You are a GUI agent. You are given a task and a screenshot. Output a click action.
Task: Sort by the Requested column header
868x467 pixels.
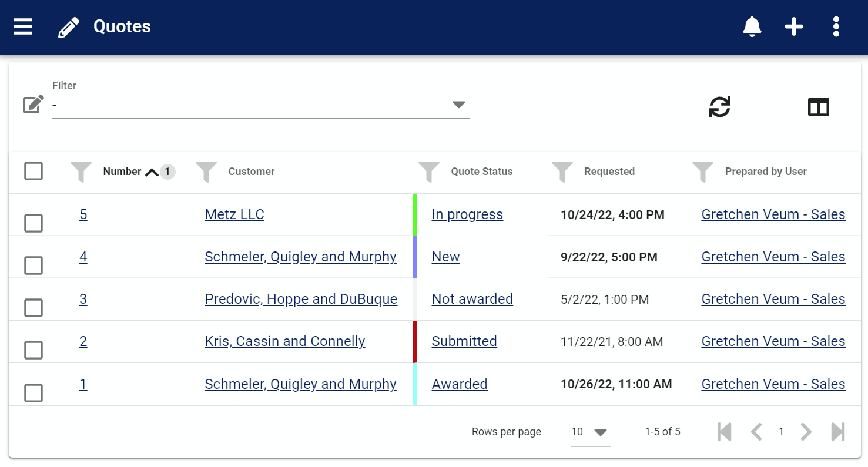click(609, 172)
